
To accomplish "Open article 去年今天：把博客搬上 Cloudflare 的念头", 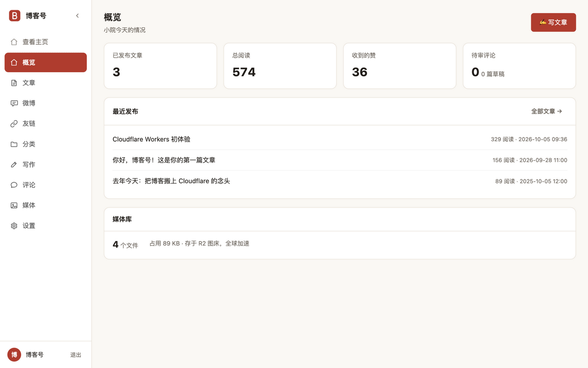I will pyautogui.click(x=171, y=181).
